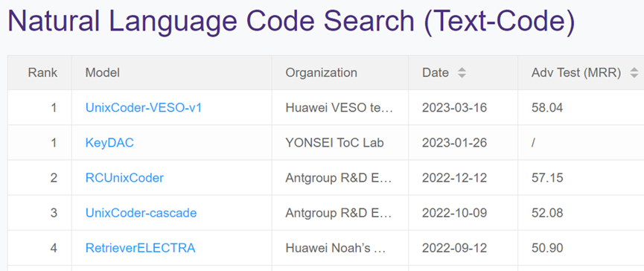Sort table by Date column icon
Viewport: 644px width, 271px height.
point(462,73)
